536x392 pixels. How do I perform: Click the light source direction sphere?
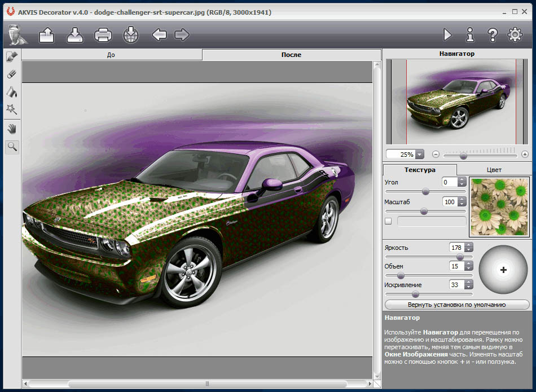pyautogui.click(x=503, y=270)
